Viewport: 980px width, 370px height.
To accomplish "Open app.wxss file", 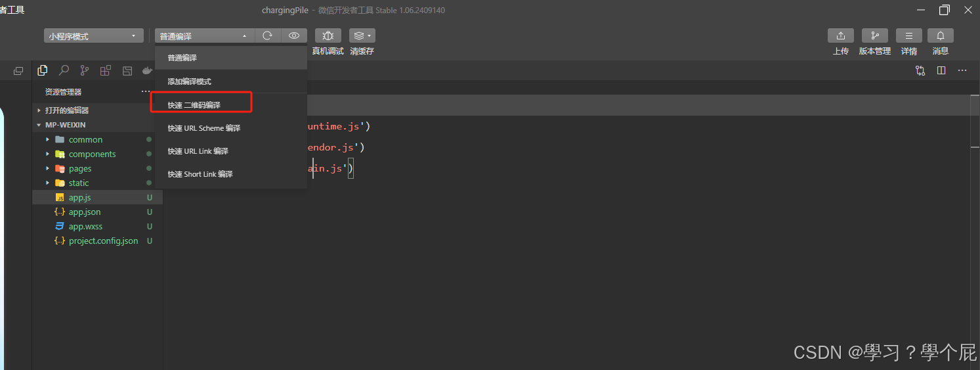I will (97, 226).
